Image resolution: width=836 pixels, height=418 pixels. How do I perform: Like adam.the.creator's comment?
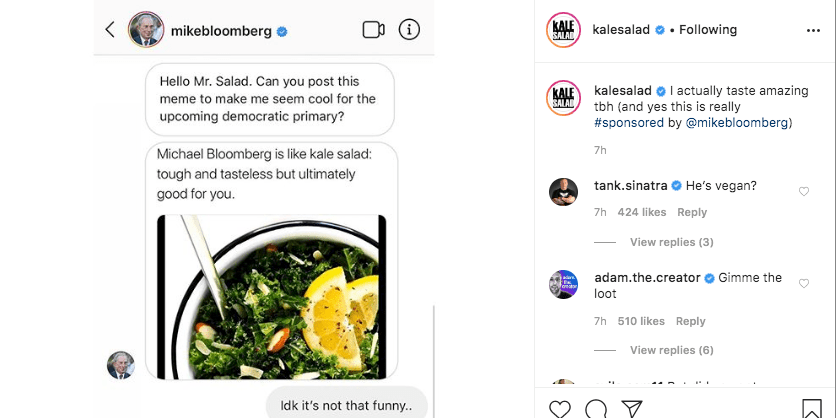(803, 284)
